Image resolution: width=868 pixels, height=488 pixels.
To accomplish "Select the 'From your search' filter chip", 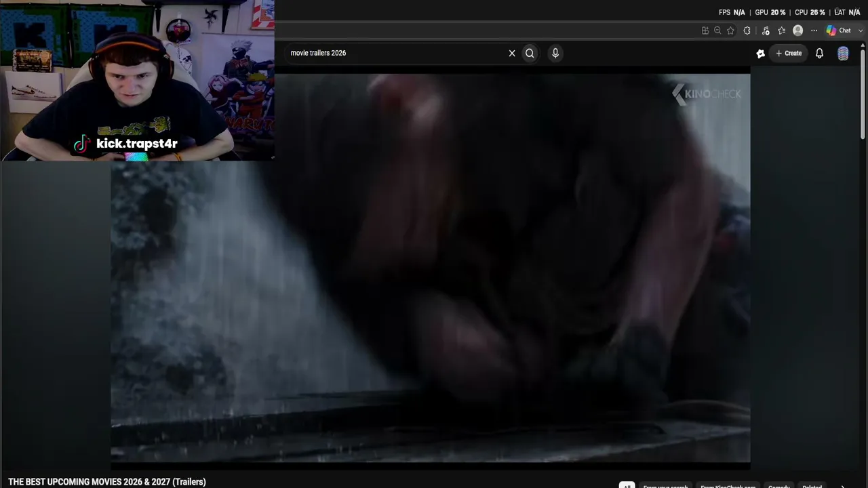I will pyautogui.click(x=665, y=486).
